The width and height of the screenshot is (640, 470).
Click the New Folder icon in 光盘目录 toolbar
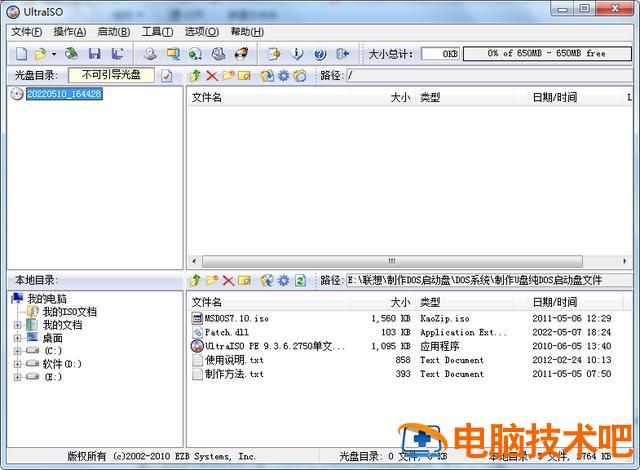coord(228,75)
